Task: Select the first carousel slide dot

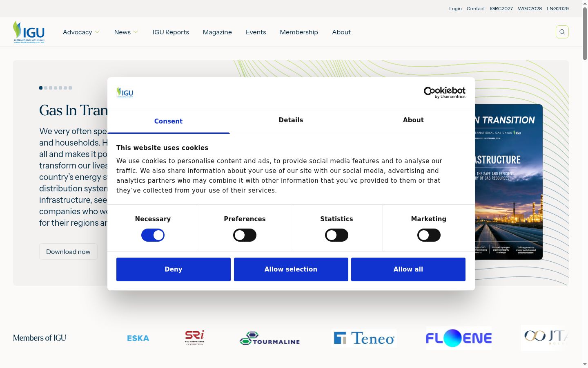Action: pos(41,88)
